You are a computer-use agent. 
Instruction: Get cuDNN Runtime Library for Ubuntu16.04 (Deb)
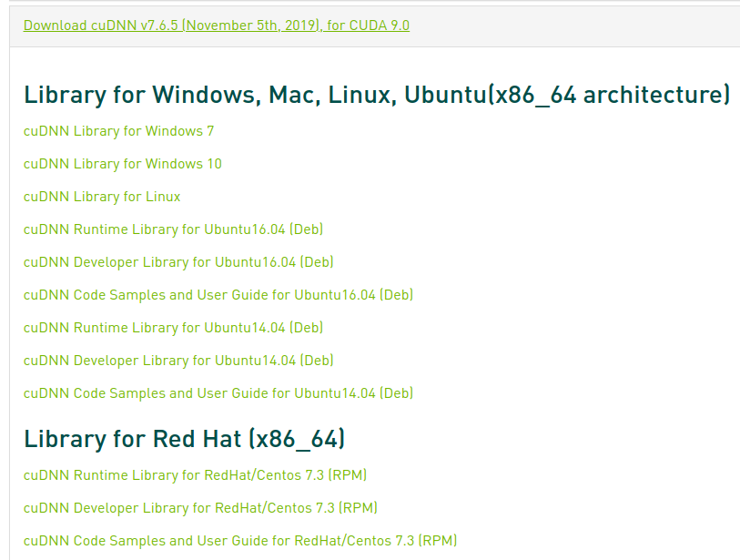coord(173,229)
